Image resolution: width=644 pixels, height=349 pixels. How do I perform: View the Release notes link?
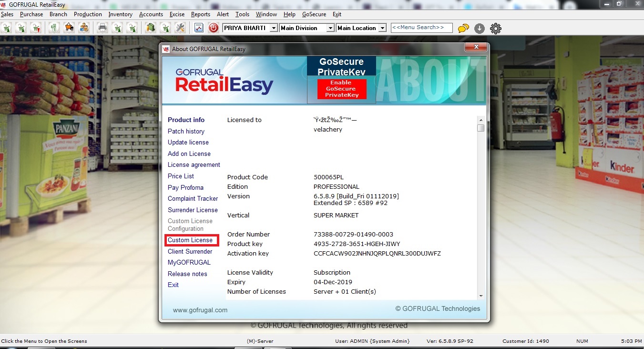click(187, 274)
